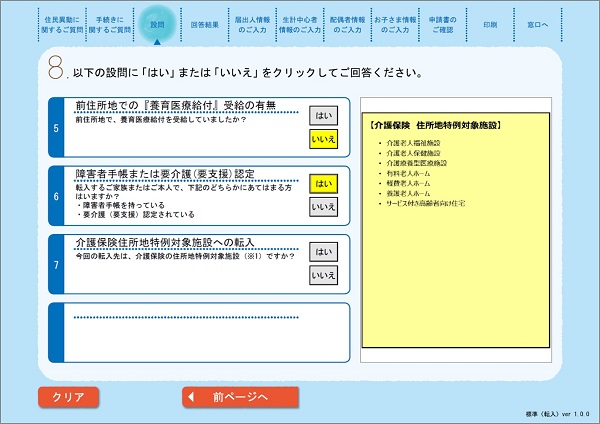600x424 pixels.
Task: Select はい for question 5 養育医療給付
Action: coord(323,114)
